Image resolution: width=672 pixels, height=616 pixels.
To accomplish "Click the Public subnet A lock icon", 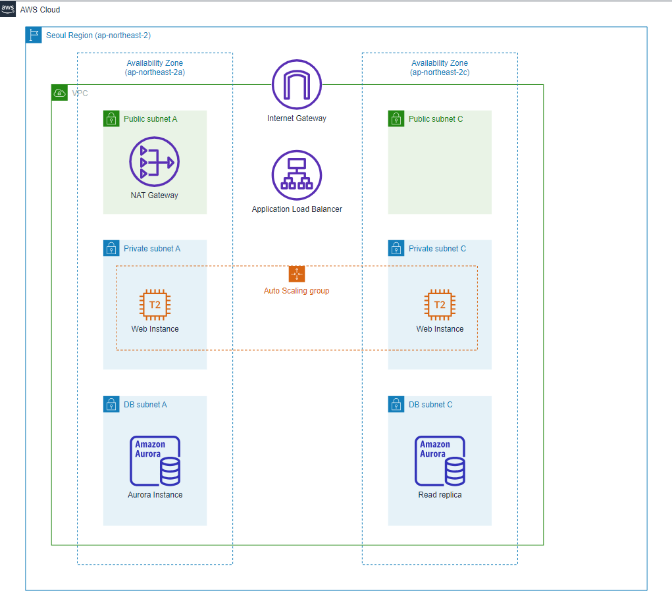I will click(x=111, y=118).
